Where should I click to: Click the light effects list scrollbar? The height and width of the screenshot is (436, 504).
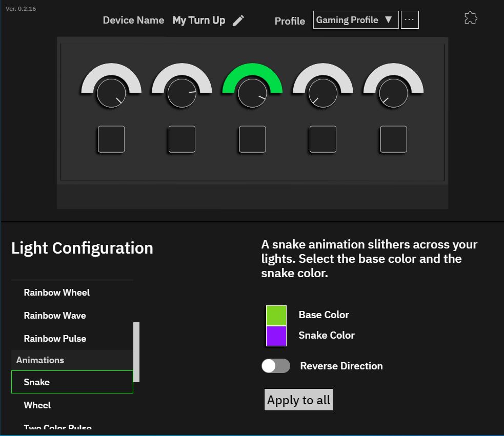coord(136,351)
